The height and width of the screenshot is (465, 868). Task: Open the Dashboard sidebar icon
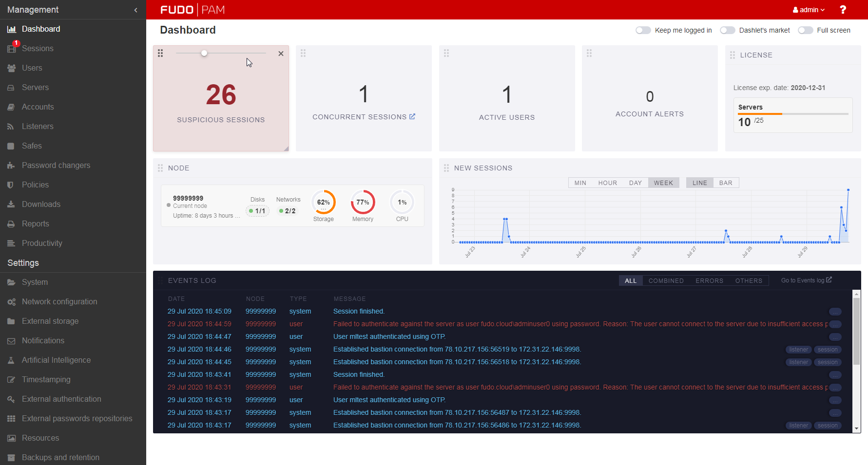click(x=12, y=29)
